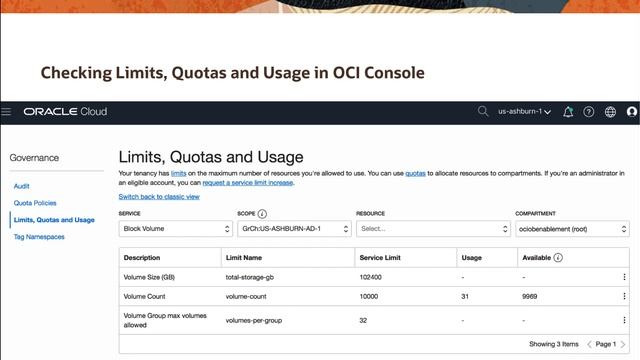This screenshot has width=640, height=360.
Task: Select Tag Namespaces in sidebar
Action: tap(39, 237)
